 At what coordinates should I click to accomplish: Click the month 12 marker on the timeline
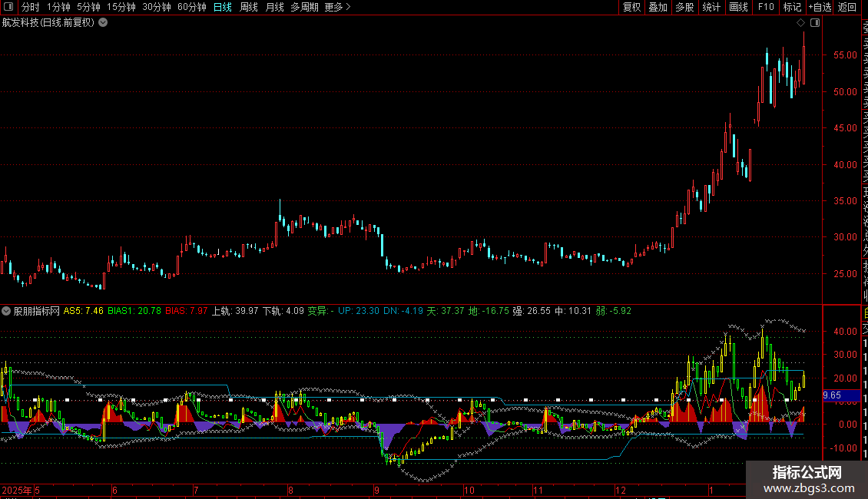[621, 490]
